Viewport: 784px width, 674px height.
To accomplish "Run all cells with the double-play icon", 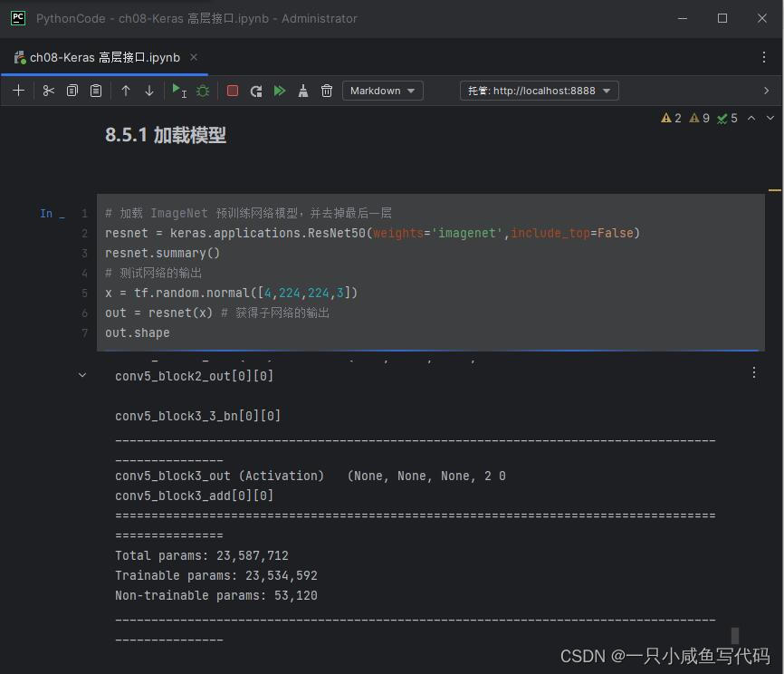I will click(279, 91).
